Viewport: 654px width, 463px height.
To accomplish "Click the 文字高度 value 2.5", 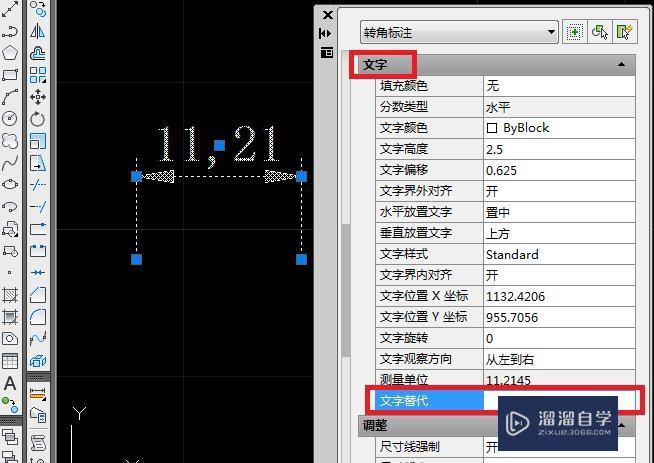I will pos(559,149).
